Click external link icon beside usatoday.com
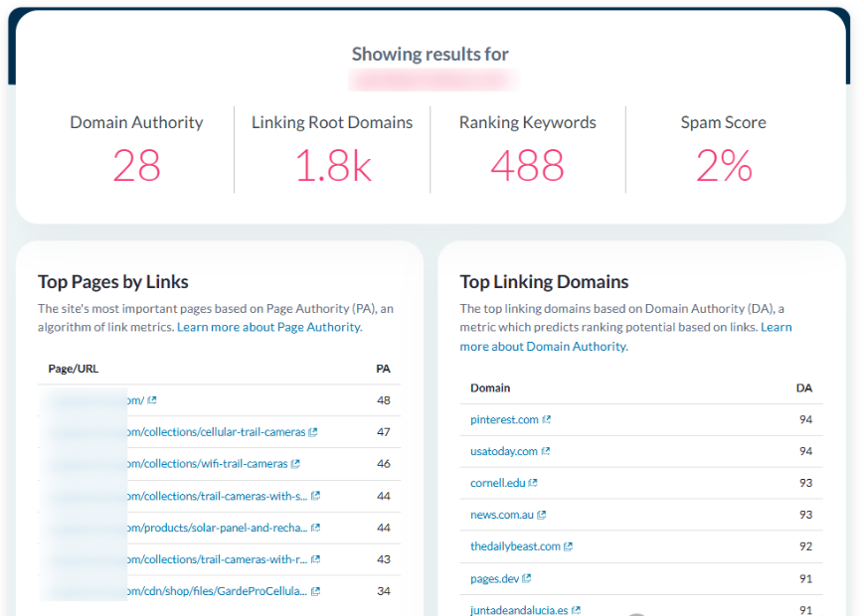The image size is (864, 616). coord(546,452)
